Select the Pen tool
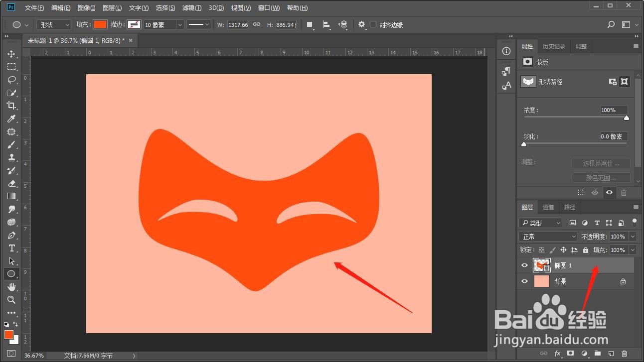The image size is (644, 362). [x=11, y=235]
